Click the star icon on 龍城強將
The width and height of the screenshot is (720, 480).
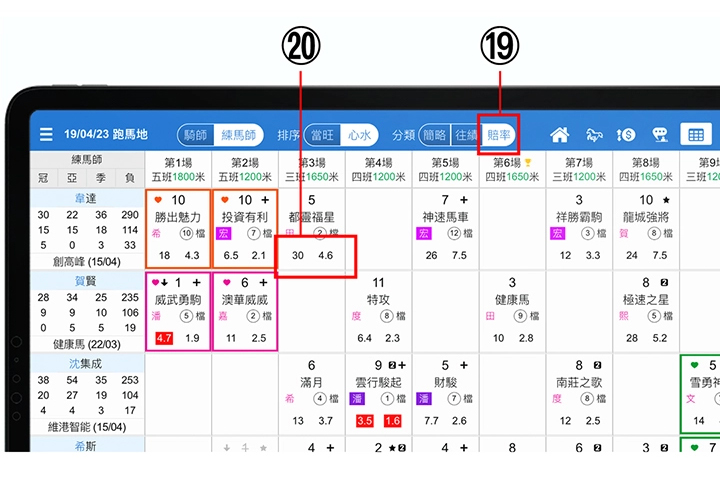666,200
